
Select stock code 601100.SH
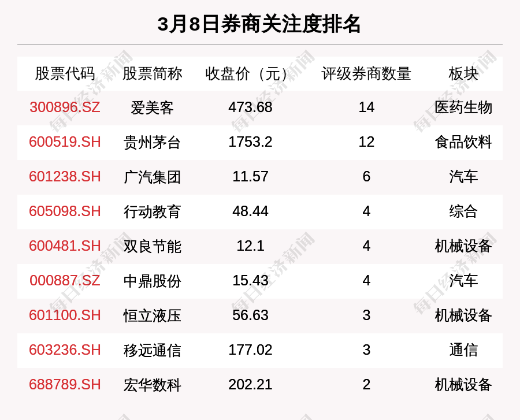pyautogui.click(x=65, y=315)
